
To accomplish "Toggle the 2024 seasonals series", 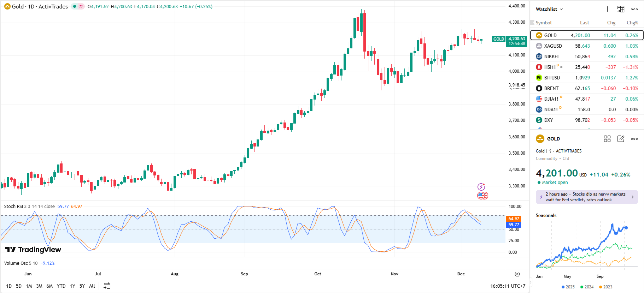I will [587, 287].
